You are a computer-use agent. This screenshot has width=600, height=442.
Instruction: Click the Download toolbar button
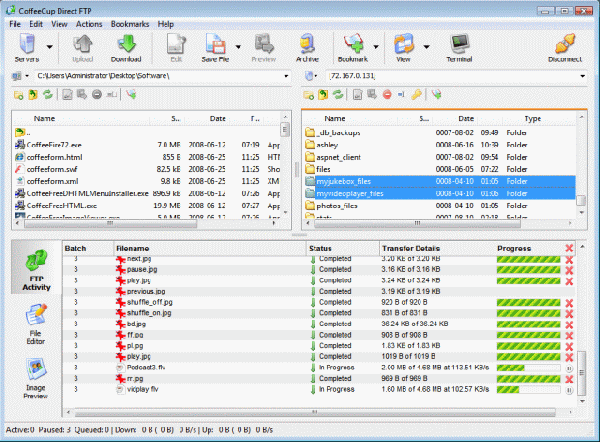tap(125, 46)
